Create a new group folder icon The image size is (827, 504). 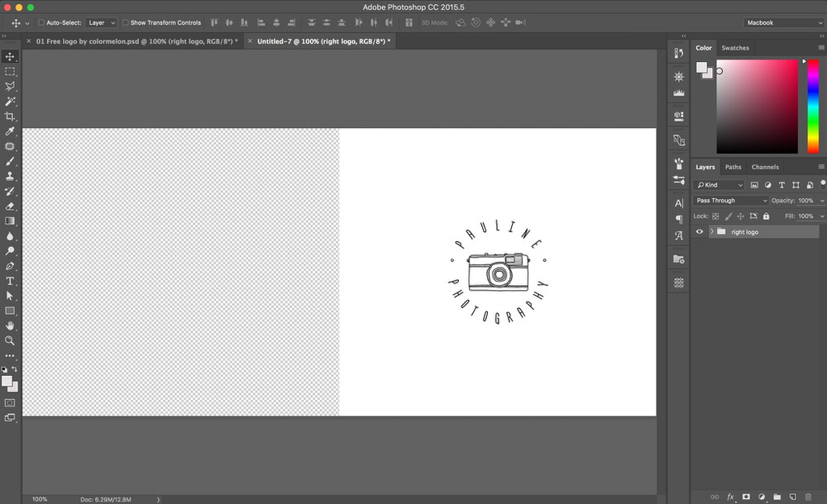(777, 497)
